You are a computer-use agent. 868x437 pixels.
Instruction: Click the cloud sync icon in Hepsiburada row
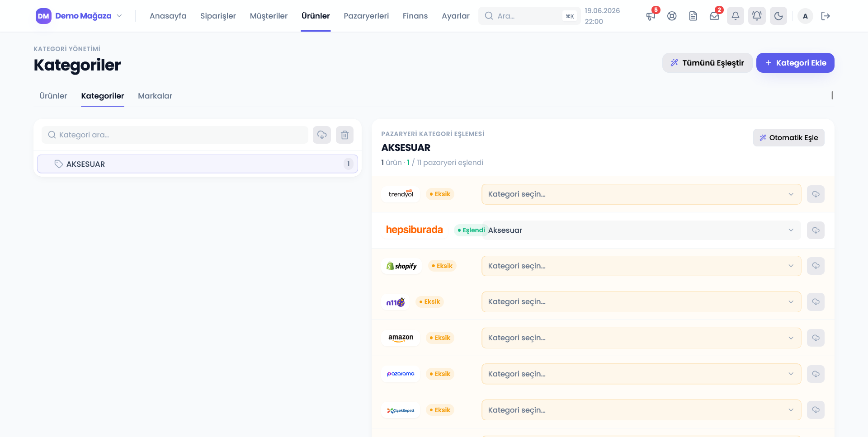816,230
